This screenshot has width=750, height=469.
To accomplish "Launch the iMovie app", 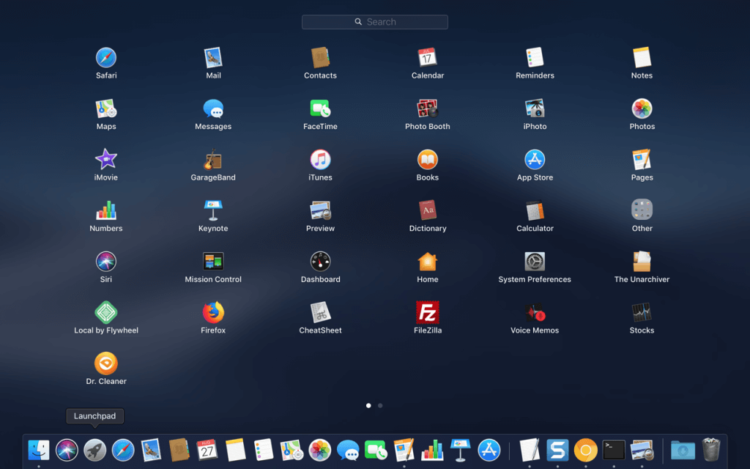I will coord(106,160).
